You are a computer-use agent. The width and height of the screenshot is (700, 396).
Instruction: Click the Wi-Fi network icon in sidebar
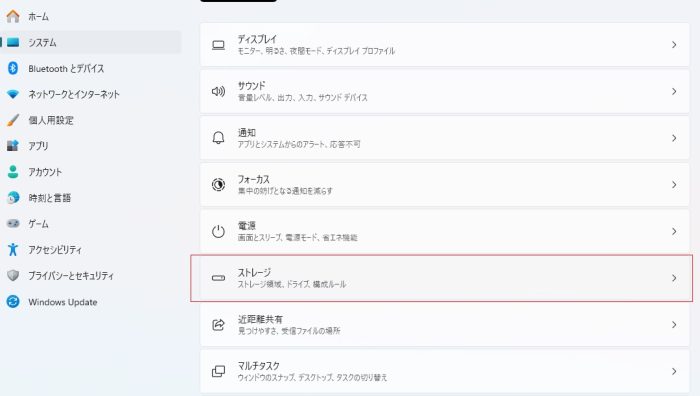pyautogui.click(x=13, y=94)
